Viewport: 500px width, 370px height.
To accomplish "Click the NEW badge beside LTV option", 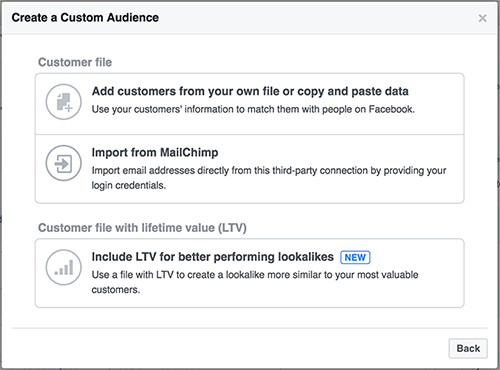I will pyautogui.click(x=355, y=257).
